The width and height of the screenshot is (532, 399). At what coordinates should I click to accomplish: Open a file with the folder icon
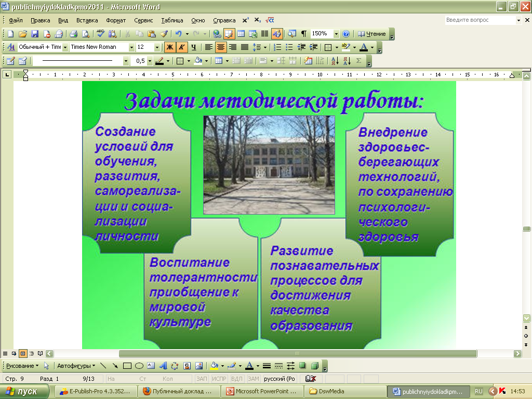tap(23, 34)
